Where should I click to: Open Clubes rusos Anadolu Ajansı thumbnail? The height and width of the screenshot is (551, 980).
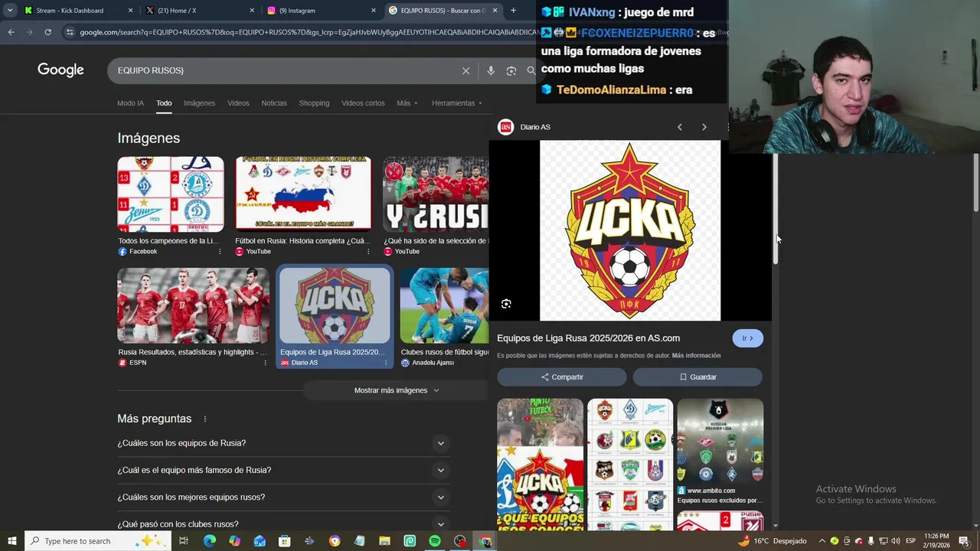click(444, 305)
